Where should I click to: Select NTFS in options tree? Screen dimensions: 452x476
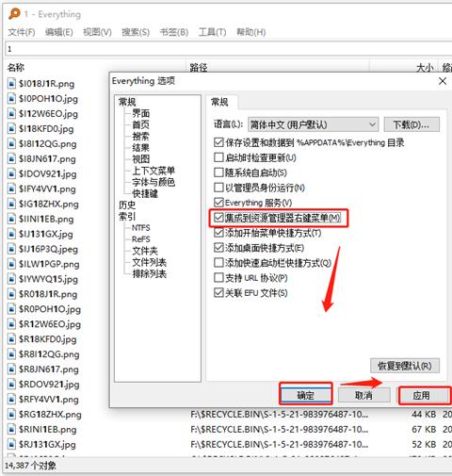click(x=141, y=228)
